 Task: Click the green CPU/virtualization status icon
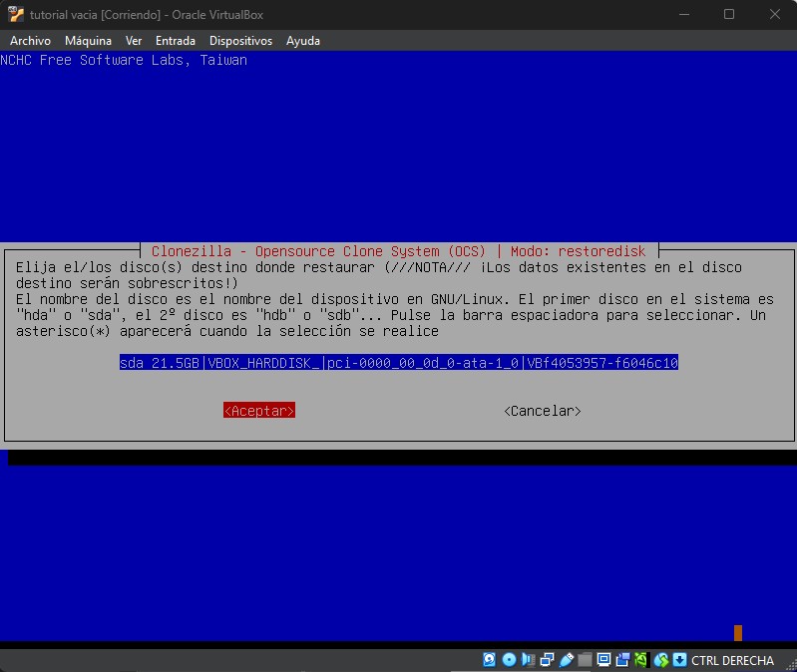(x=641, y=660)
